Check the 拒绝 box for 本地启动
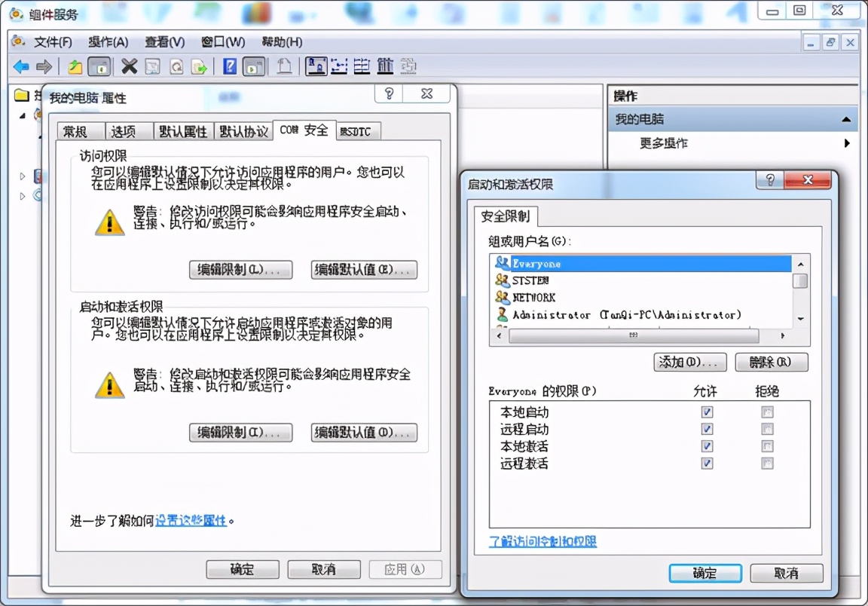This screenshot has width=868, height=606. tap(767, 412)
